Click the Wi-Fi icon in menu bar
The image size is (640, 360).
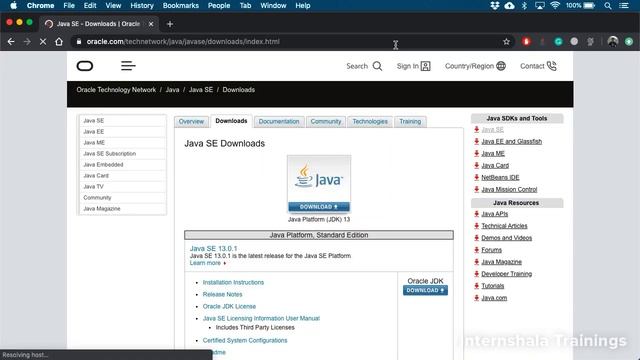click(555, 5)
